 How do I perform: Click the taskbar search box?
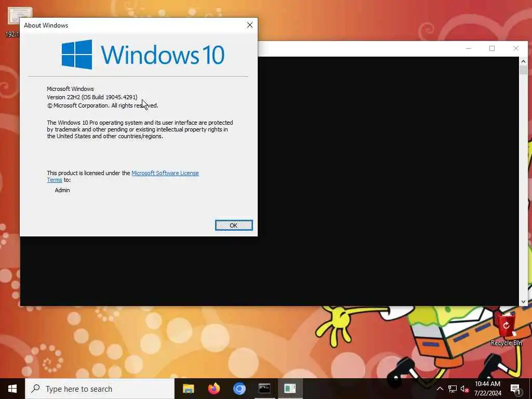pos(100,389)
